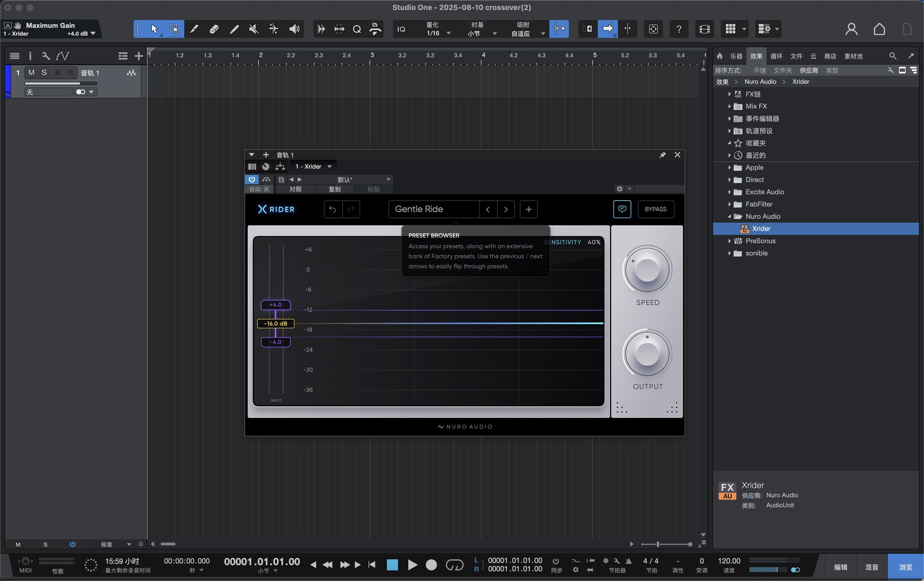Select the Paint (pencil) tool
The width and height of the screenshot is (924, 581).
[234, 29]
